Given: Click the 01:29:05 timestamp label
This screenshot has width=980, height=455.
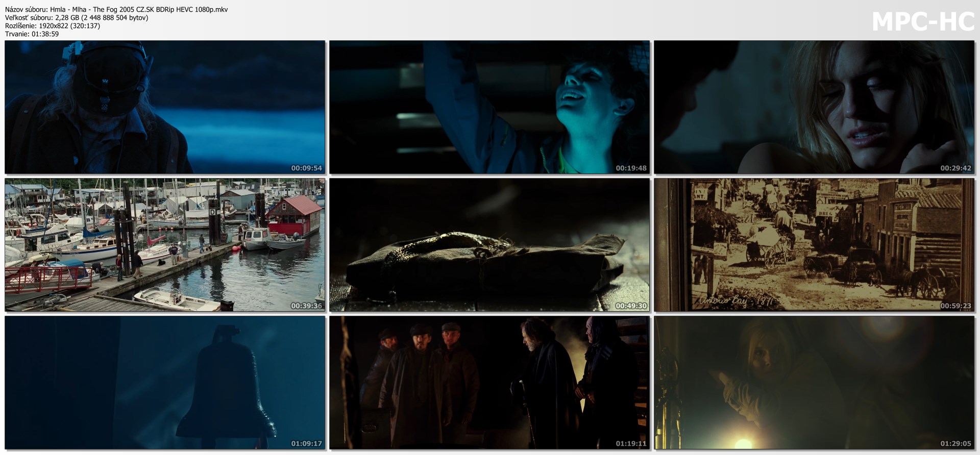Looking at the screenshot, I should 955,443.
